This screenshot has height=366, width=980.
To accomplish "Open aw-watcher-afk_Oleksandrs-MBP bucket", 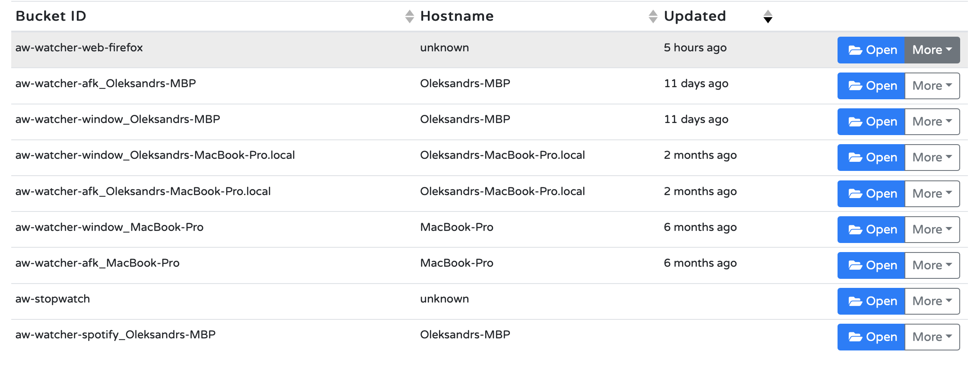I will 871,86.
